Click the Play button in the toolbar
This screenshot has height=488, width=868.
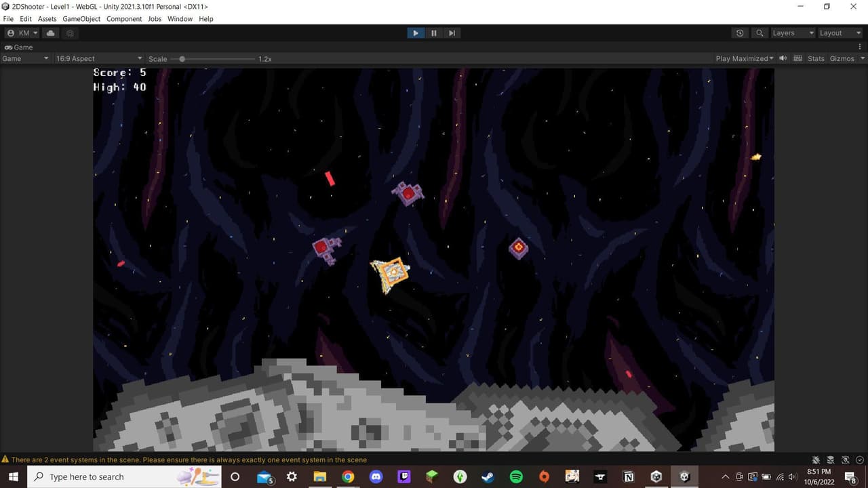[x=416, y=33]
